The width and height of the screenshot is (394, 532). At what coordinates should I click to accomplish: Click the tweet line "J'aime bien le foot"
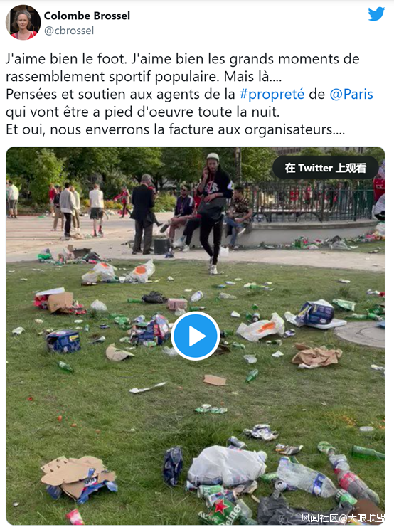66,59
